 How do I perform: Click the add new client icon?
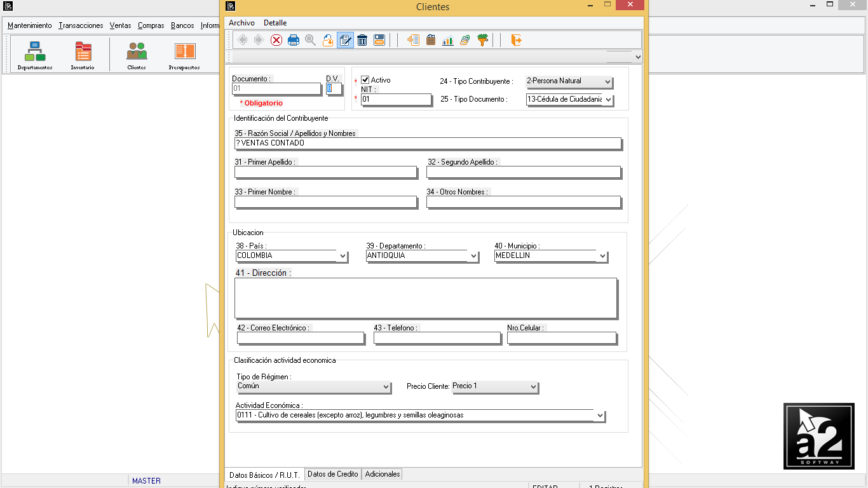point(328,40)
